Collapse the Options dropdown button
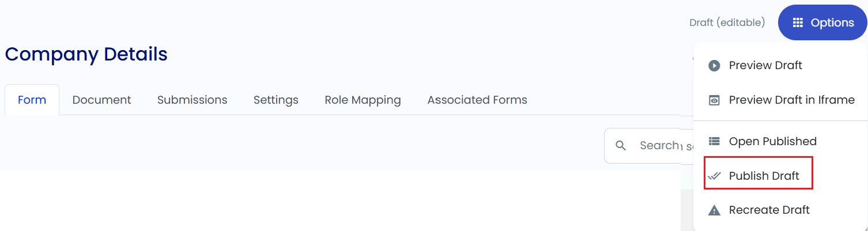The image size is (868, 231). click(x=822, y=22)
